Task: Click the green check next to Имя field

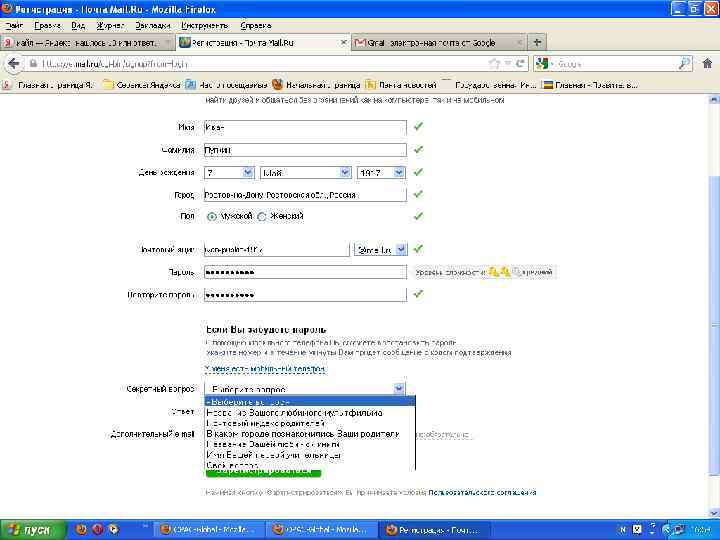Action: click(418, 126)
